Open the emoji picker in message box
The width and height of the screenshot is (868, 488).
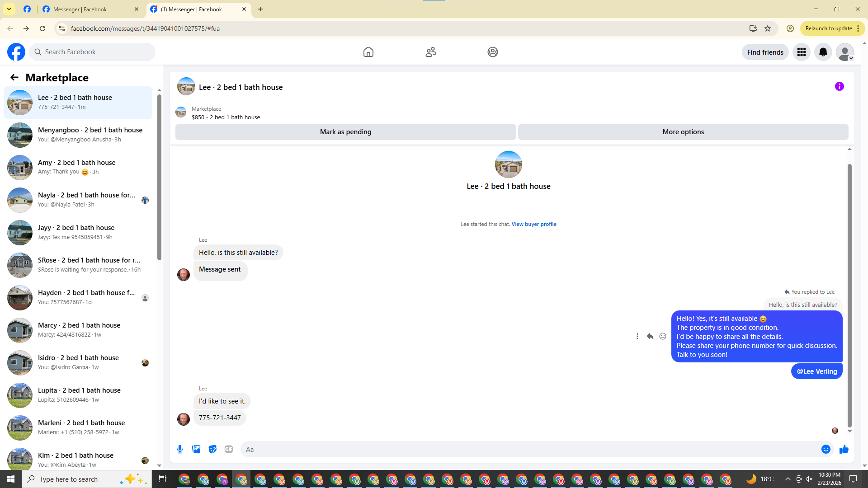click(826, 449)
